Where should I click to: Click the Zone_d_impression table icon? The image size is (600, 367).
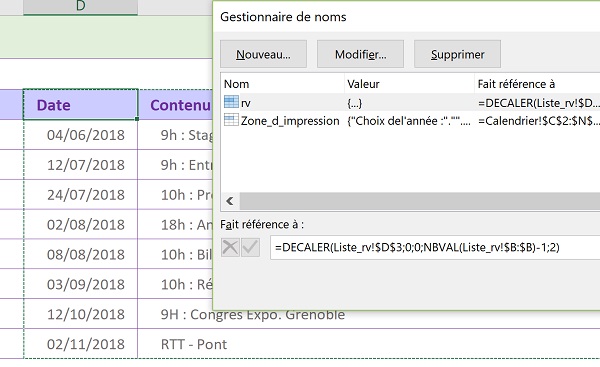click(x=231, y=120)
